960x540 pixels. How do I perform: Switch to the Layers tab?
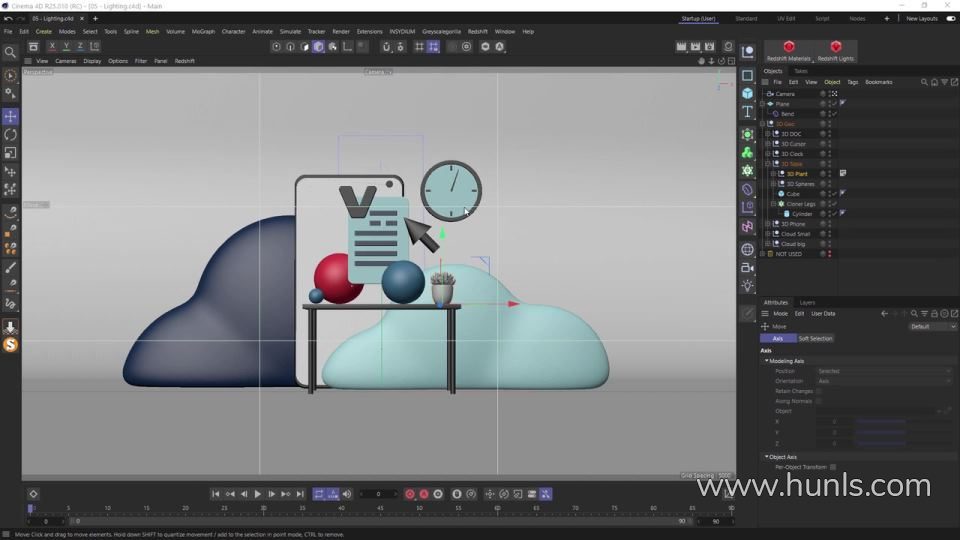coord(807,302)
